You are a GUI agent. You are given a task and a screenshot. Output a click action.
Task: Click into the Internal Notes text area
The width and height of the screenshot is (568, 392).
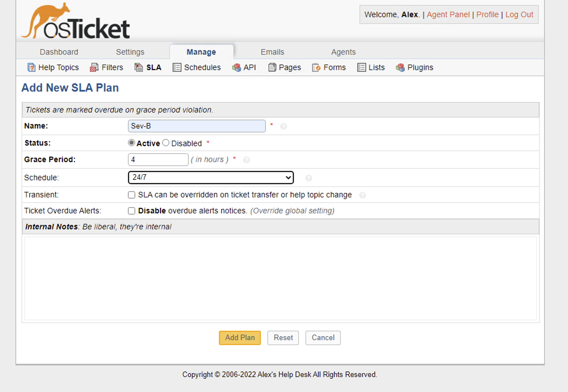click(280, 278)
